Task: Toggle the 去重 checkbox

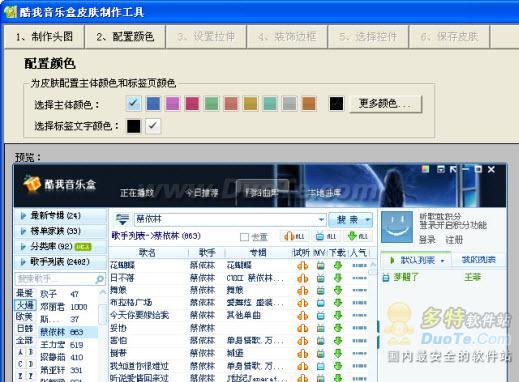Action: [244, 237]
